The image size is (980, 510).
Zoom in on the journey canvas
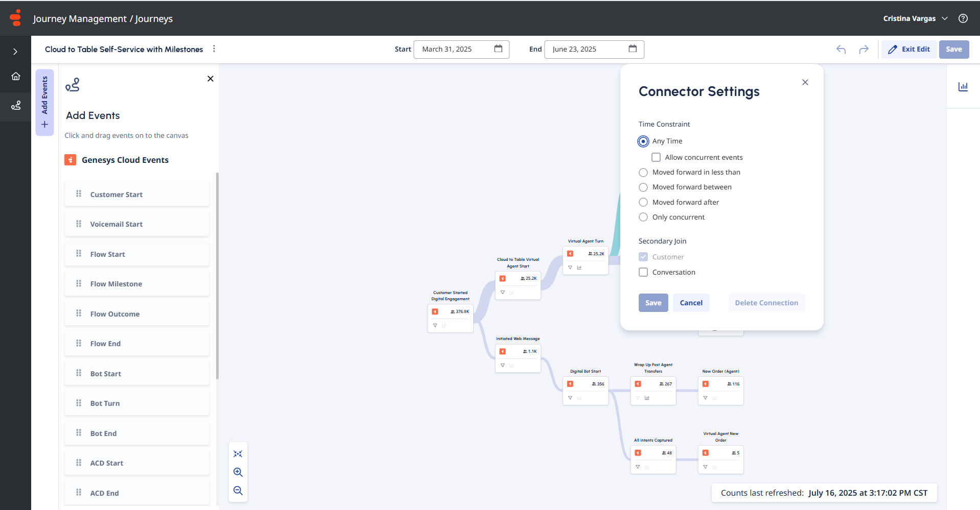tap(238, 472)
